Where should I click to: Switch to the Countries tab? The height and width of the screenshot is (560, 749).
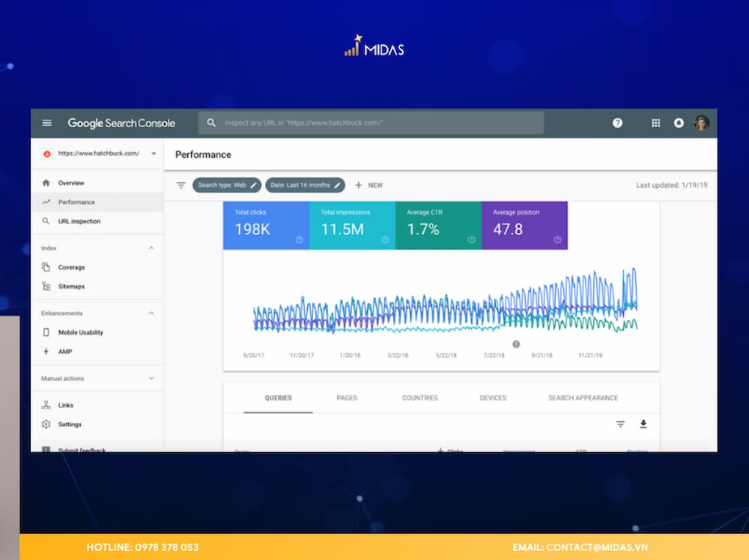point(420,398)
